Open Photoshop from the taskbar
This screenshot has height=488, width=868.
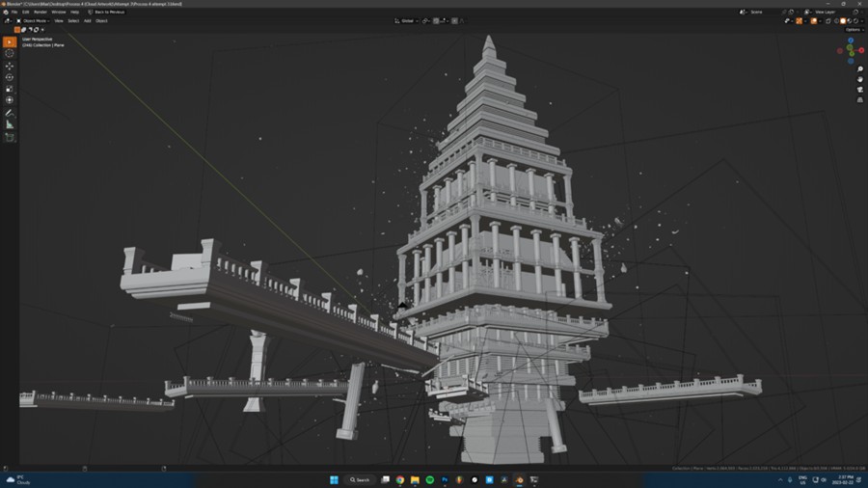pyautogui.click(x=445, y=479)
